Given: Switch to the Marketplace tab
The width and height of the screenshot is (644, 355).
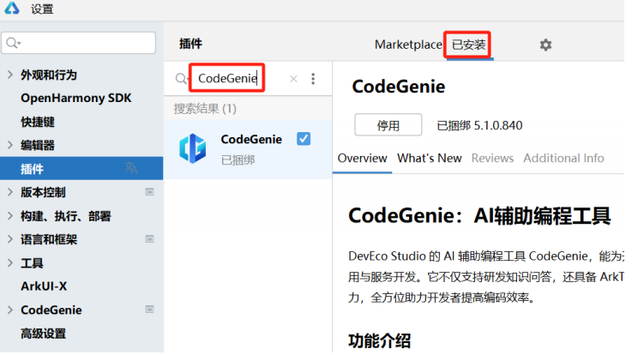Looking at the screenshot, I should [x=408, y=45].
